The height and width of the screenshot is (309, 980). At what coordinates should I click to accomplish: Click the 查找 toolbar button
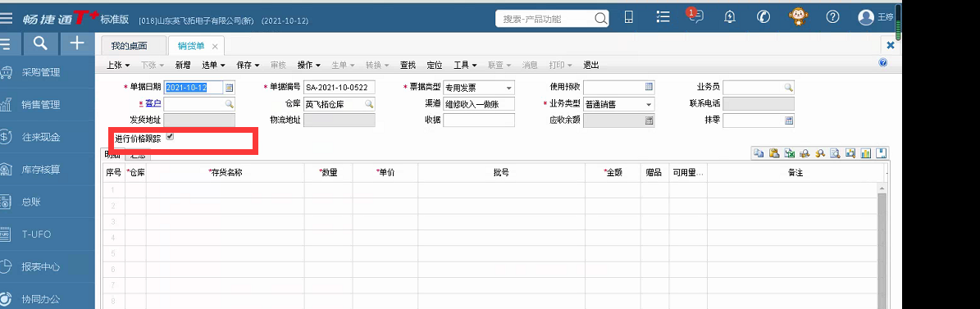click(408, 65)
